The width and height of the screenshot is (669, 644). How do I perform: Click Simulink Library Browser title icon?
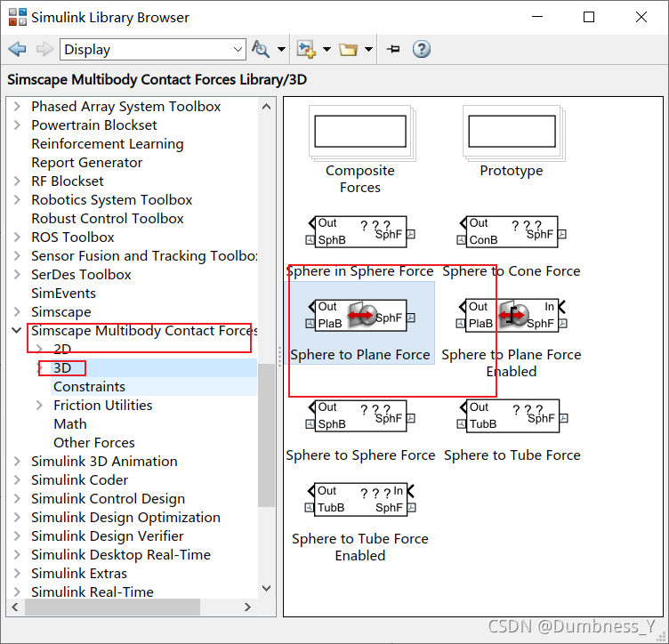point(18,17)
